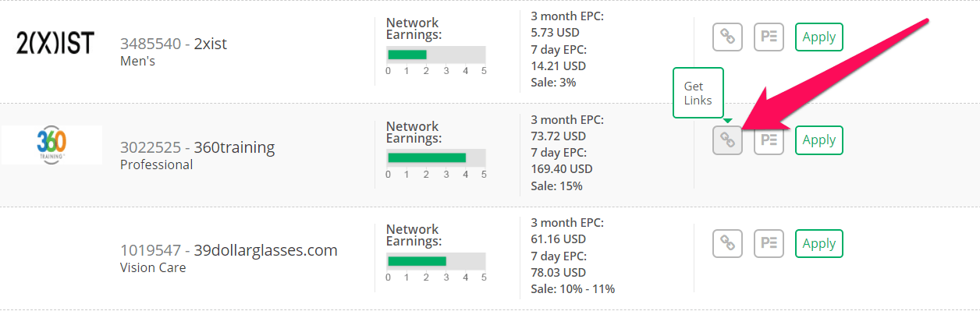Click Get Links icon for 39dollarglasses.com
Viewport: 980px width, 311px height.
point(727,243)
